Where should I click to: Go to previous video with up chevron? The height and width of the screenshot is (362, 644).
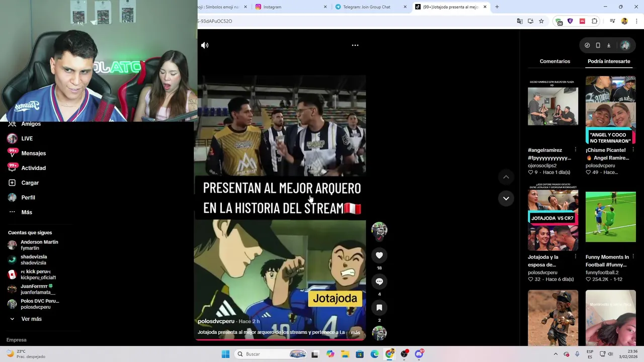click(506, 177)
